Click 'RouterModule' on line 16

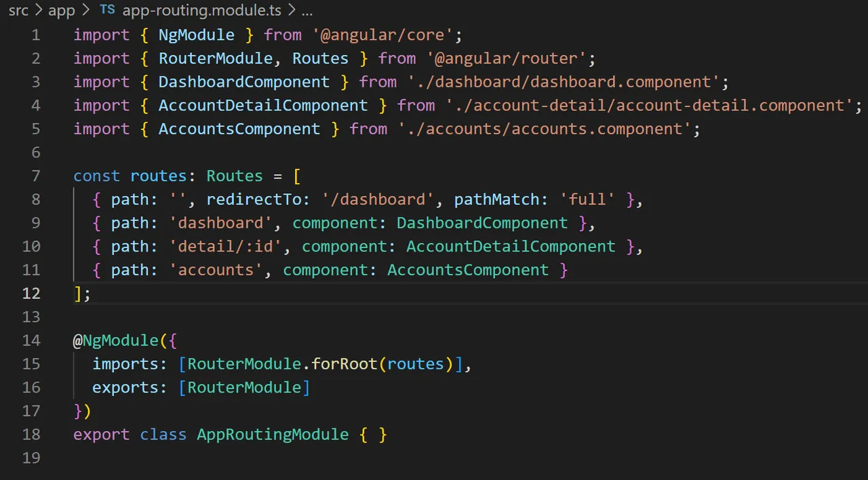point(244,387)
